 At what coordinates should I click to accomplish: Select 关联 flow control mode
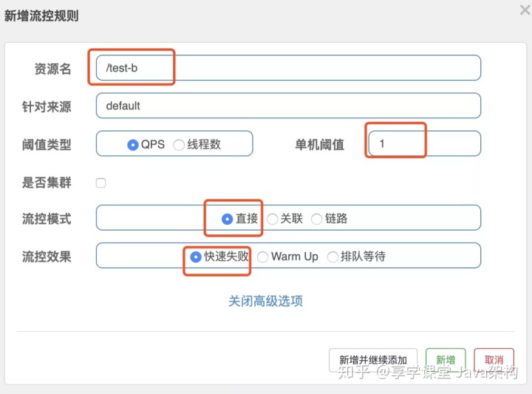pyautogui.click(x=273, y=219)
